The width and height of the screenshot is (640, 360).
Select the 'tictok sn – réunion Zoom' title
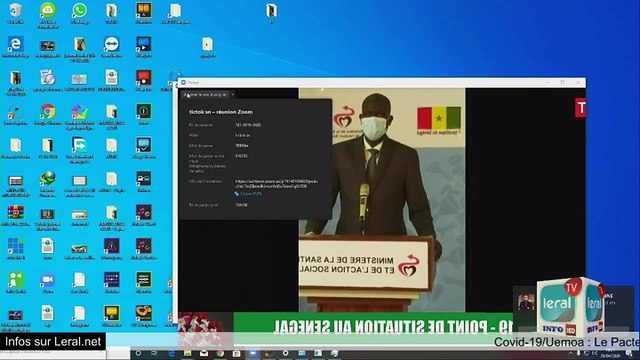coord(221,112)
